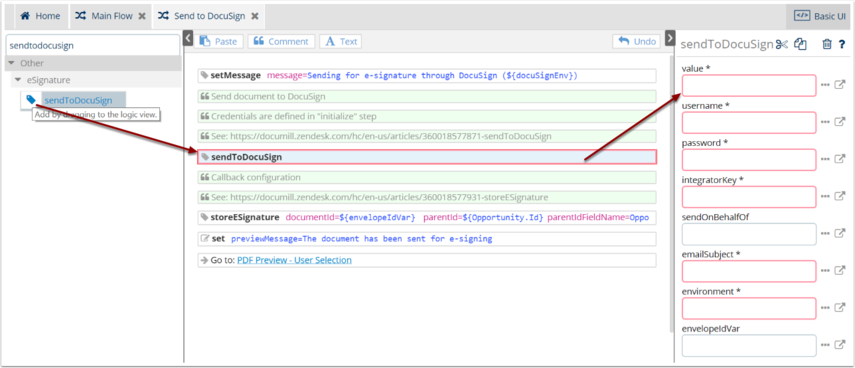Click the blue tag icon for sendToDocuSign
Image resolution: width=855 pixels, height=368 pixels.
click(x=31, y=99)
